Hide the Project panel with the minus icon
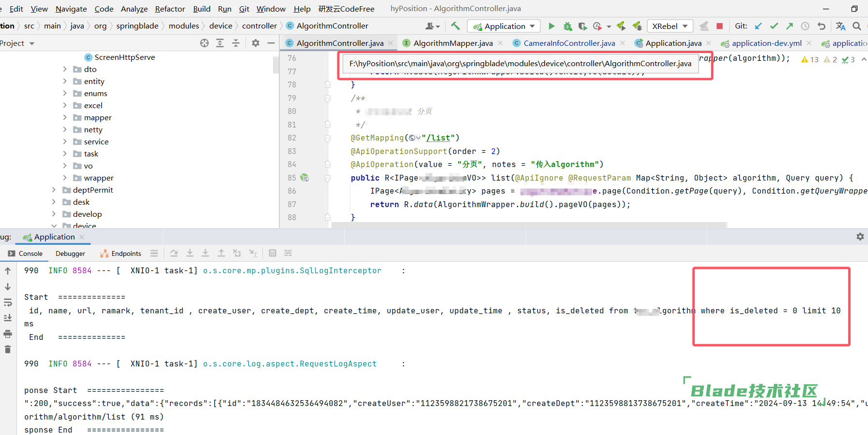Viewport: 868px width, 435px height. [x=271, y=43]
